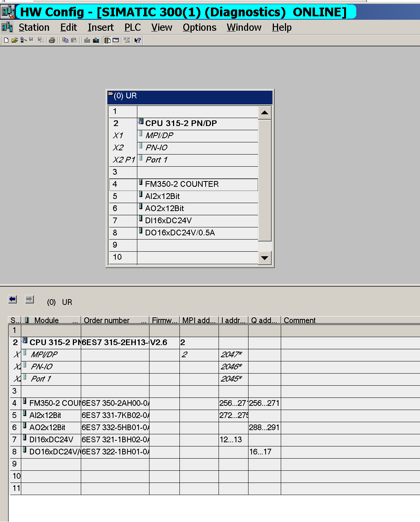Click the context Help pointer icon

137,40
